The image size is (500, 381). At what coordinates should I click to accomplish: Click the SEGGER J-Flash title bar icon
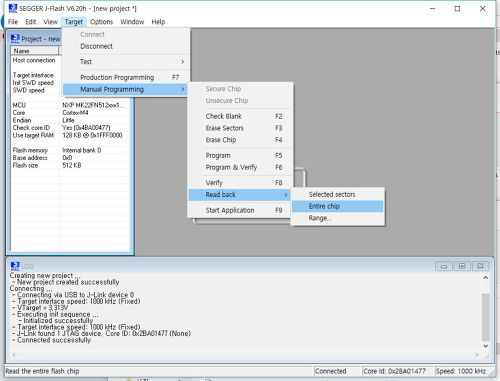pos(12,8)
